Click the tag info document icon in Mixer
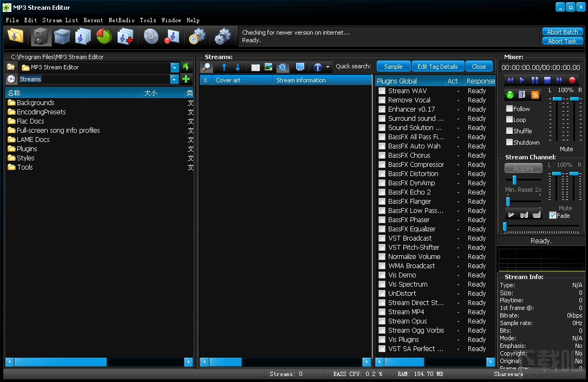This screenshot has height=382, width=588. point(522,95)
